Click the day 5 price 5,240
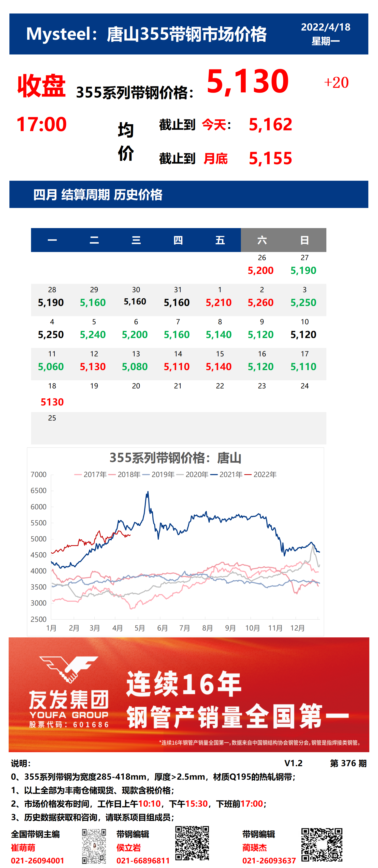This screenshot has width=378, height=868. (93, 334)
